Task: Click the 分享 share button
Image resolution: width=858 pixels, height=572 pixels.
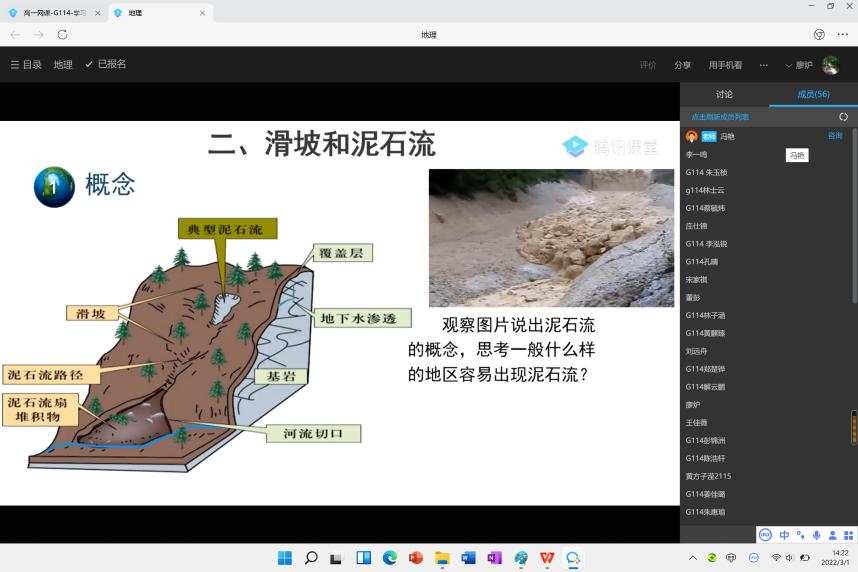Action: (682, 65)
